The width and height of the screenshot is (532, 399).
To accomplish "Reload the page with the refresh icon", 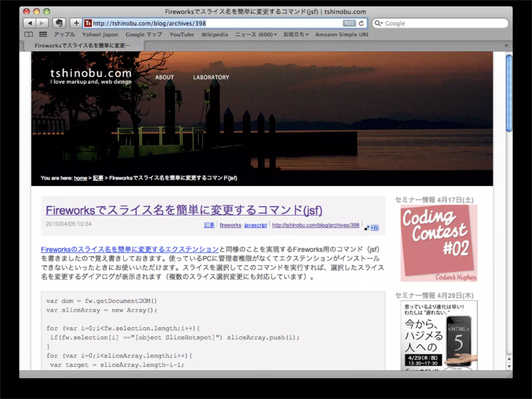I will [x=361, y=23].
